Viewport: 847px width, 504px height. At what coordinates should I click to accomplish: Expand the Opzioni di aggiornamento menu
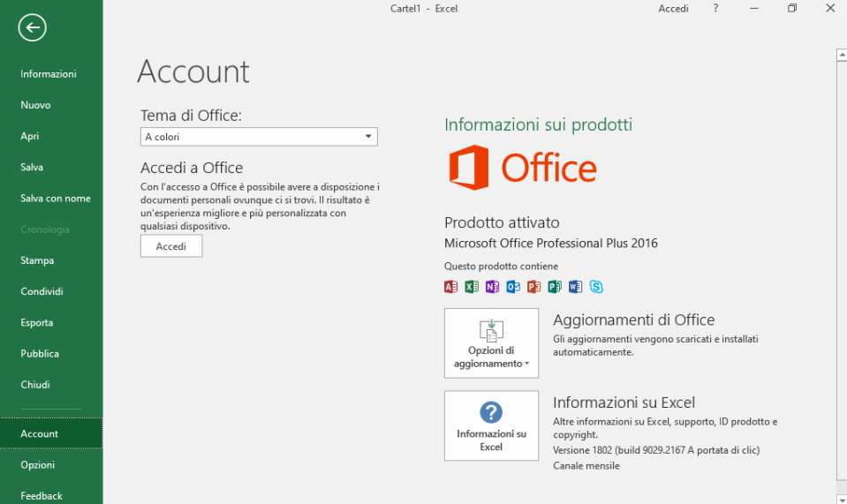point(491,343)
